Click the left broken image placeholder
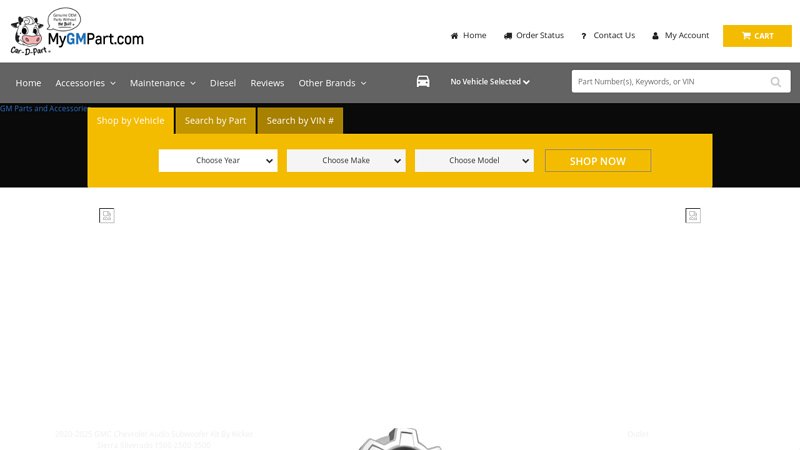800x450 pixels. 107,215
